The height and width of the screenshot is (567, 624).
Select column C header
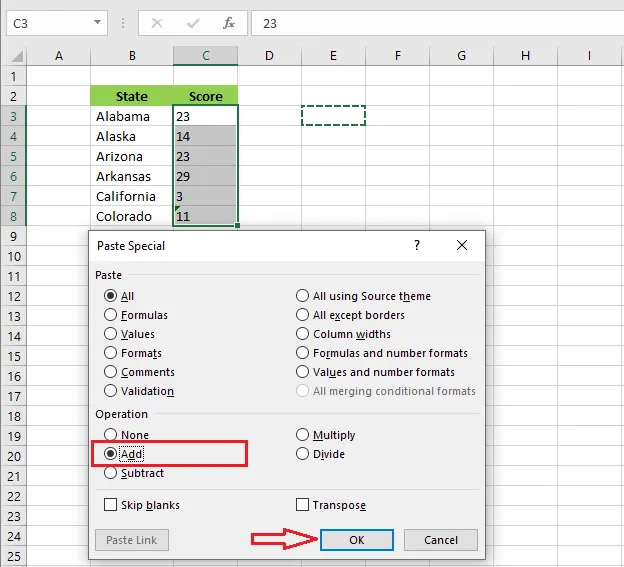[206, 56]
